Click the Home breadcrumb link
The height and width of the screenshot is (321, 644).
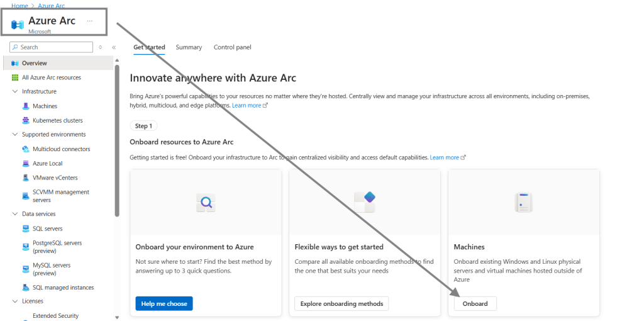point(19,6)
